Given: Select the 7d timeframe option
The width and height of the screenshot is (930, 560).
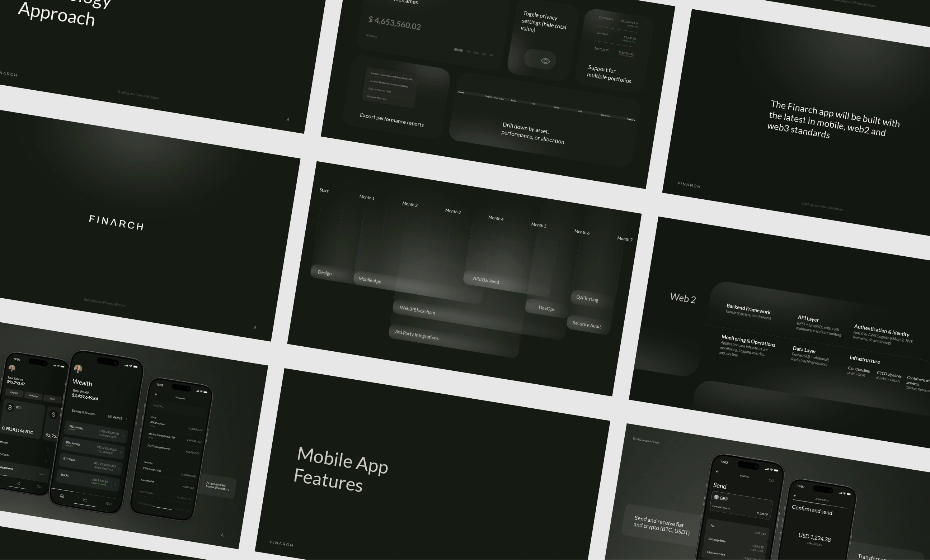Looking at the screenshot, I should (468, 52).
